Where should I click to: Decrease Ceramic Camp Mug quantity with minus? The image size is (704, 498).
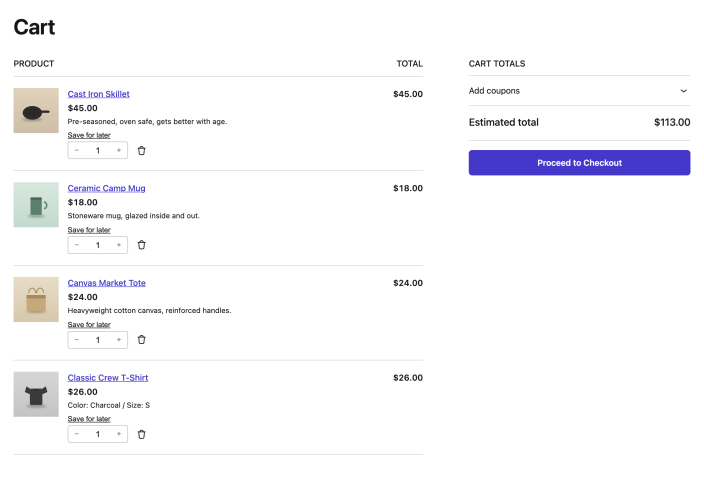pos(77,245)
